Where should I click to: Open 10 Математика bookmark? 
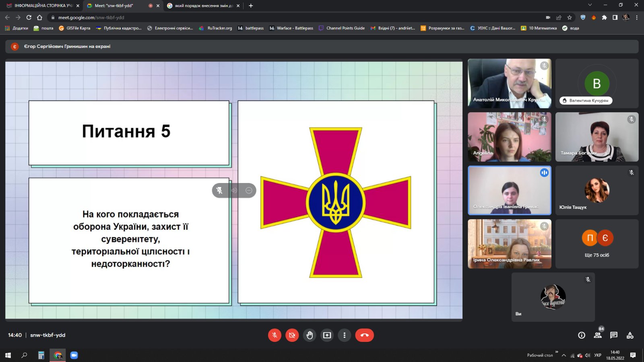[539, 28]
